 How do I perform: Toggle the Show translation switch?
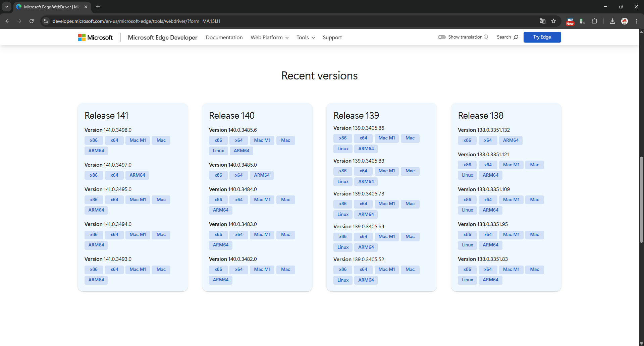[x=442, y=37]
